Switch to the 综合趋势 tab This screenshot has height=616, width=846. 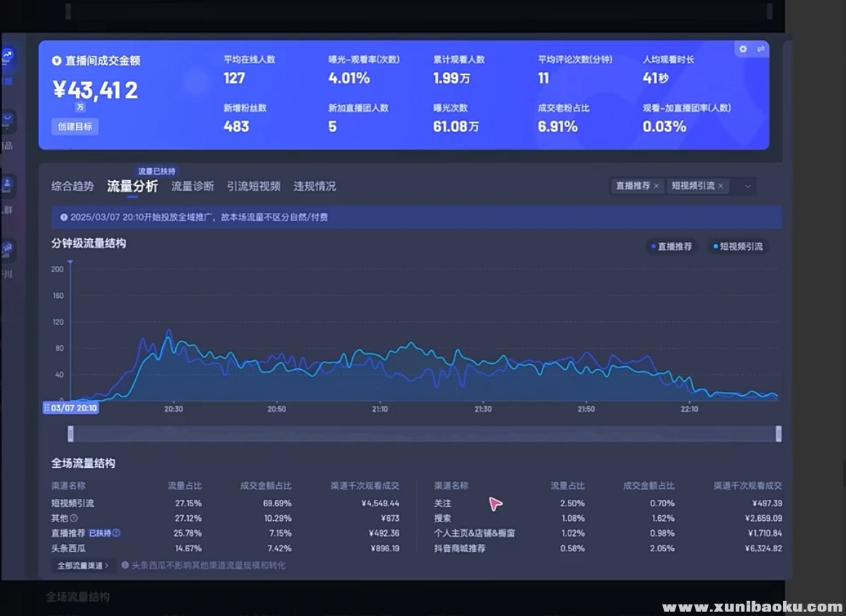point(73,187)
